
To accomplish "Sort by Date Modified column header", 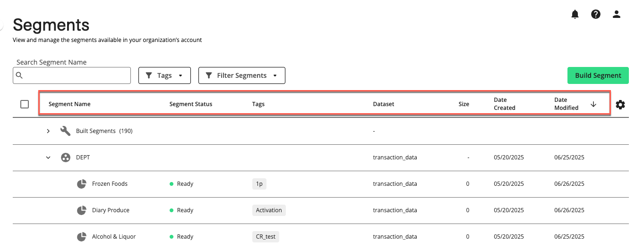I will pos(567,104).
